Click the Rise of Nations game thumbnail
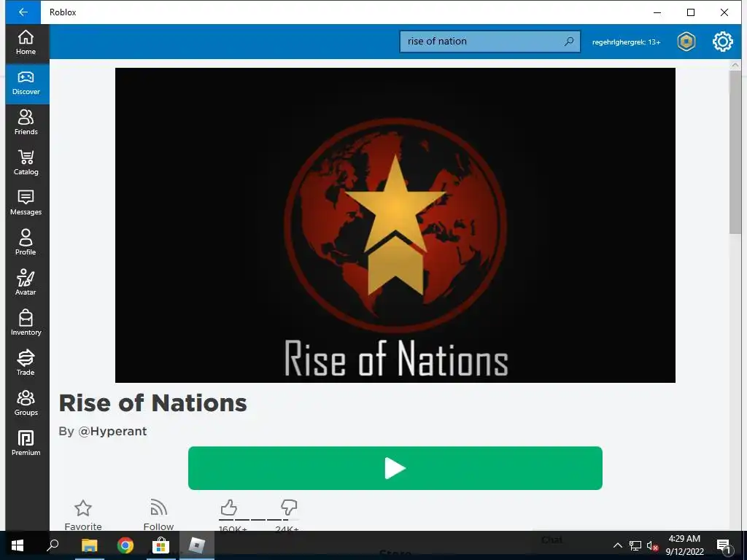The width and height of the screenshot is (747, 560). (395, 225)
